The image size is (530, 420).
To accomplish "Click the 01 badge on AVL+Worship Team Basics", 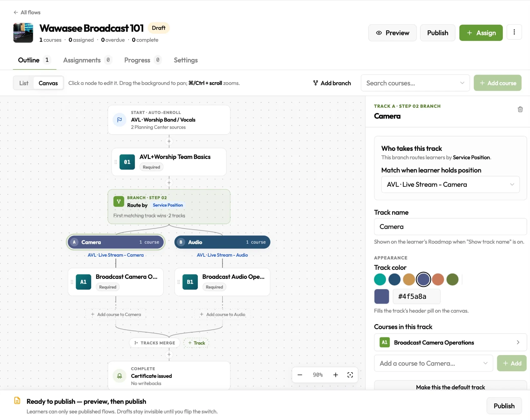I will point(127,162).
